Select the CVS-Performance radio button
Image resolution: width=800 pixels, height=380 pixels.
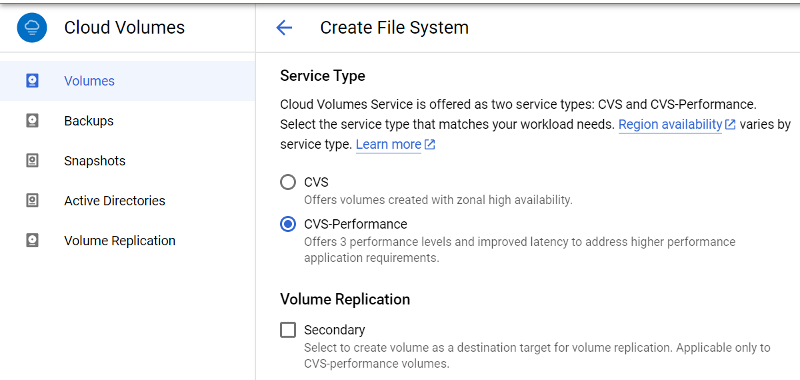[x=288, y=224]
